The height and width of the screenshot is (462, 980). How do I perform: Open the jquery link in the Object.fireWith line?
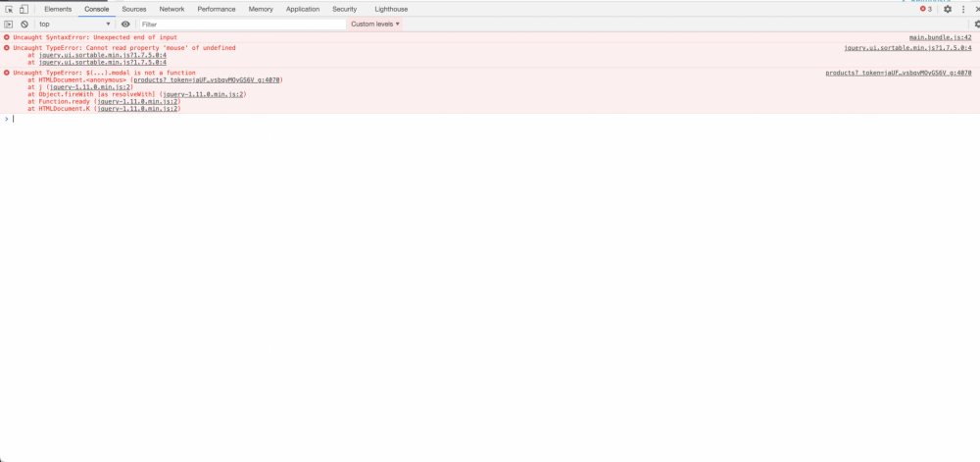pos(203,94)
